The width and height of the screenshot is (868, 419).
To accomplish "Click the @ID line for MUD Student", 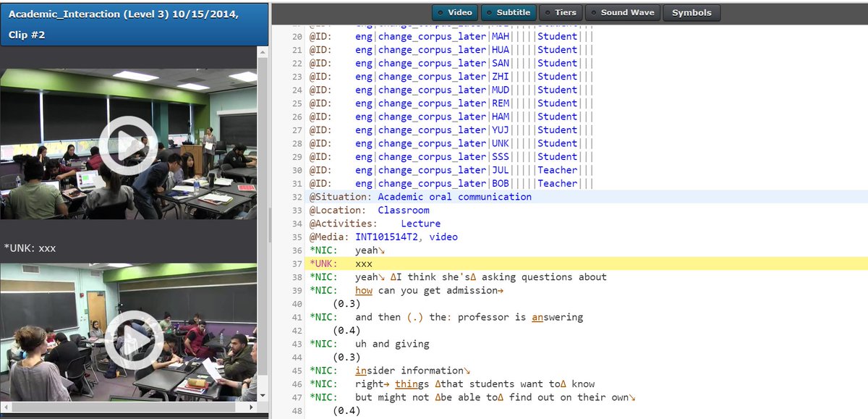I will coord(451,90).
